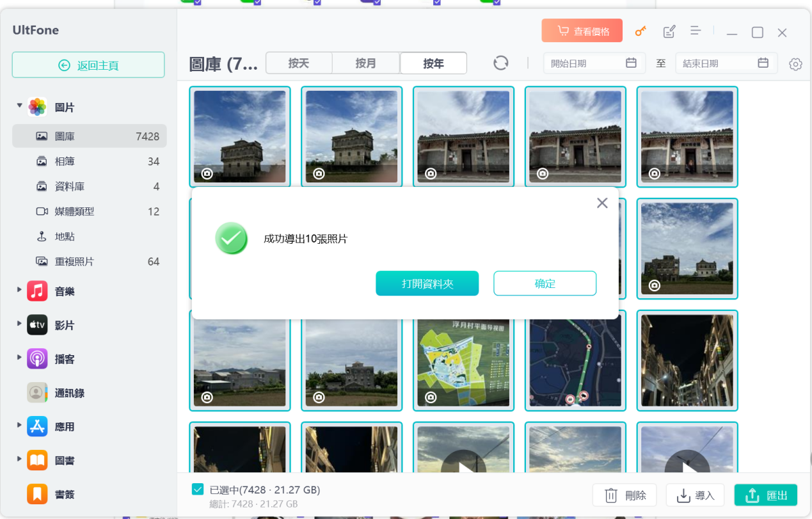Image resolution: width=812 pixels, height=519 pixels.
Task: Open the settings gear icon
Action: 795,64
